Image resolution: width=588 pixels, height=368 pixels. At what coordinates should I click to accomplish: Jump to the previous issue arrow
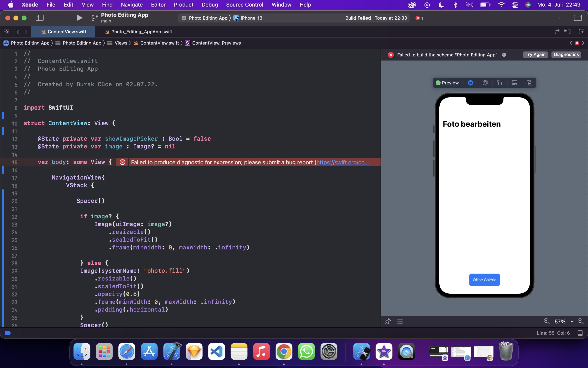click(571, 43)
